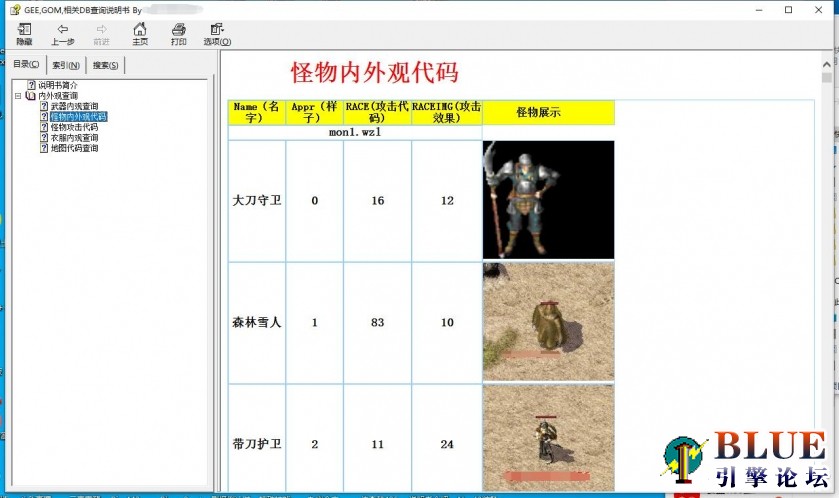Collapse the 内外观查询 tree node
This screenshot has height=498, width=839.
coord(18,96)
